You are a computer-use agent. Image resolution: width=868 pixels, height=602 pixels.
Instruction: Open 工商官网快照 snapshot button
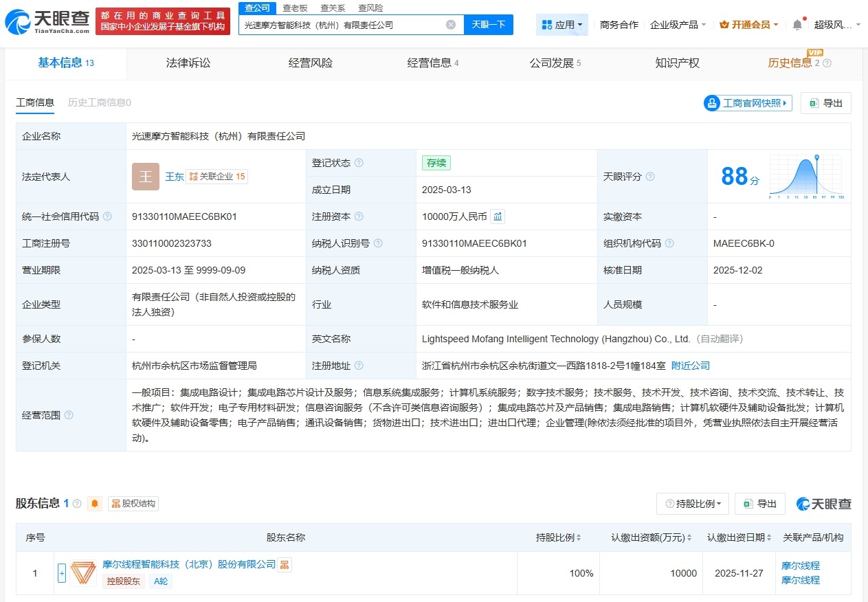747,102
